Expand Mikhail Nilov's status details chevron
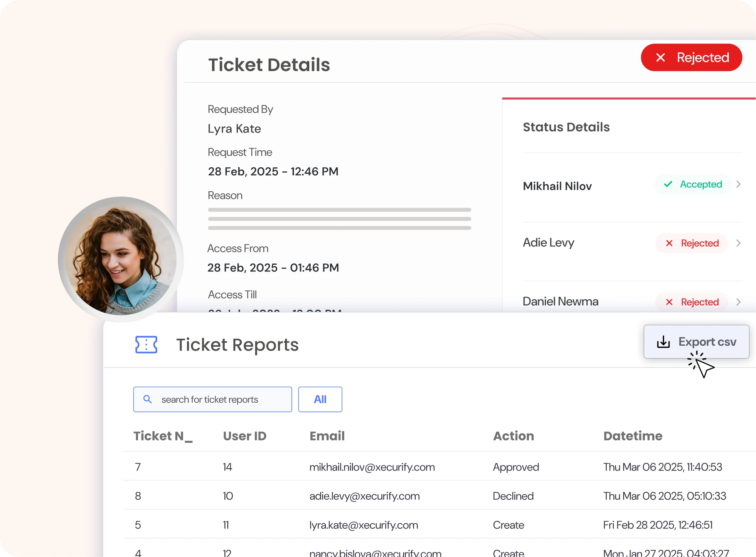Viewport: 756px width, 557px height. point(739,184)
